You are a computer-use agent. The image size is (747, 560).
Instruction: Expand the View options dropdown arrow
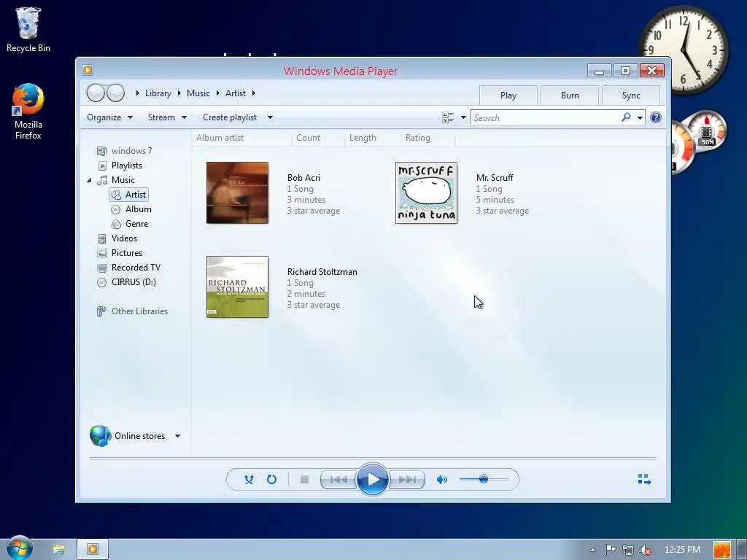(463, 117)
